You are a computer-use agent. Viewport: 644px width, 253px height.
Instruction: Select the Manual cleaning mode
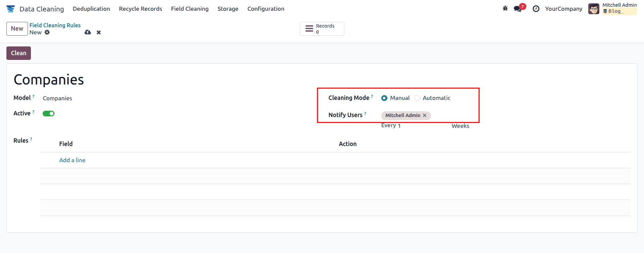tap(384, 98)
